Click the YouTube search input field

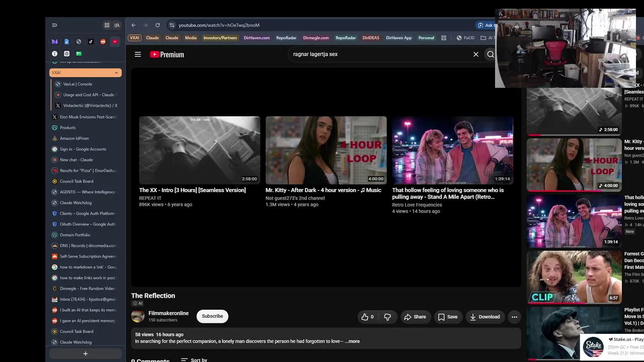click(x=380, y=54)
